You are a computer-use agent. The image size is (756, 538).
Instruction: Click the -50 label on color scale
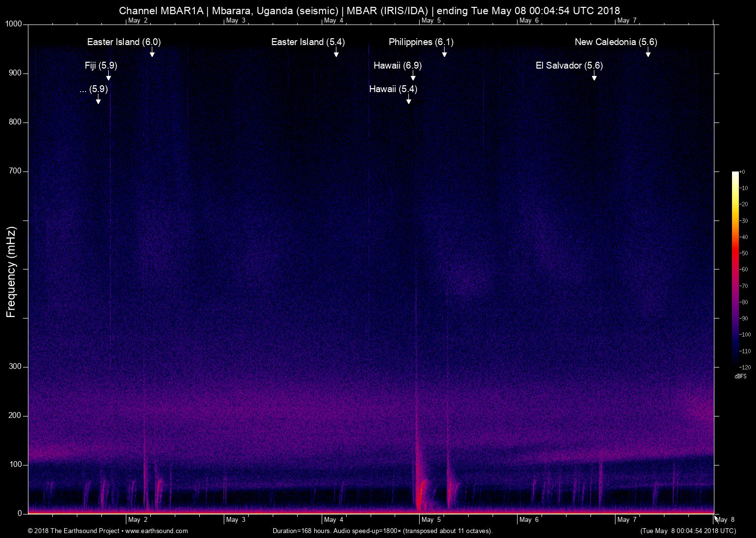[743, 253]
